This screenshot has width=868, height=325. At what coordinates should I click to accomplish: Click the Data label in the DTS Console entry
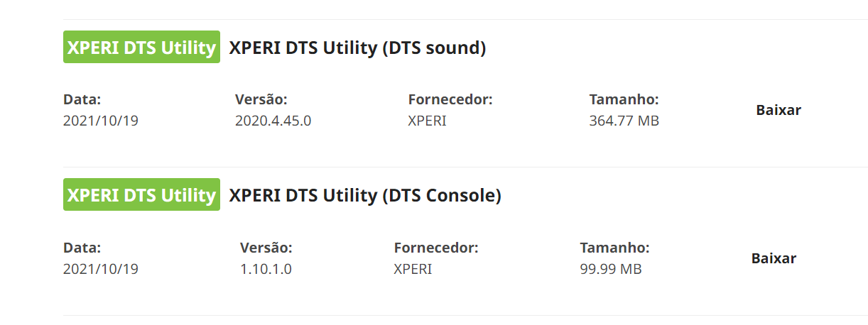click(82, 248)
